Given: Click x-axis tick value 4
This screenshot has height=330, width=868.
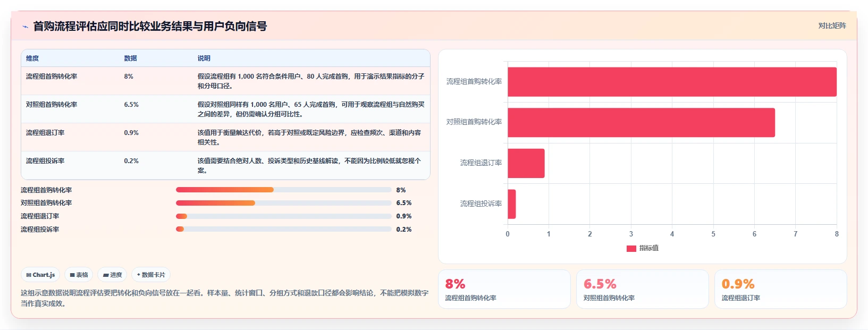Looking at the screenshot, I should click(x=672, y=234).
